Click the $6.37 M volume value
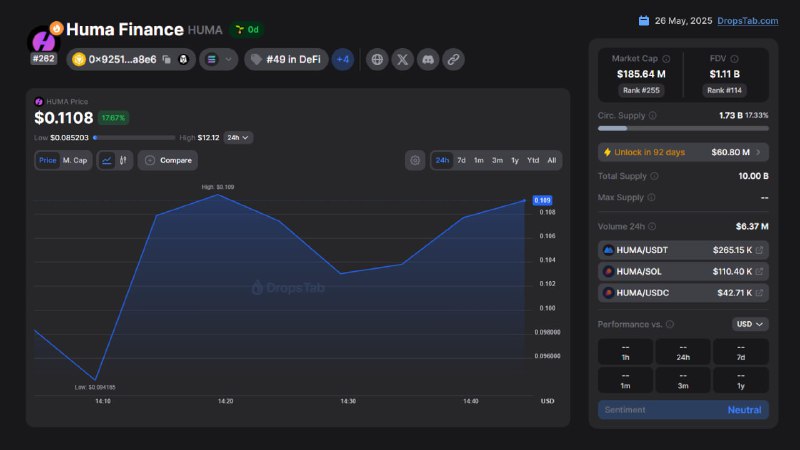Image resolution: width=800 pixels, height=450 pixels. click(x=752, y=227)
